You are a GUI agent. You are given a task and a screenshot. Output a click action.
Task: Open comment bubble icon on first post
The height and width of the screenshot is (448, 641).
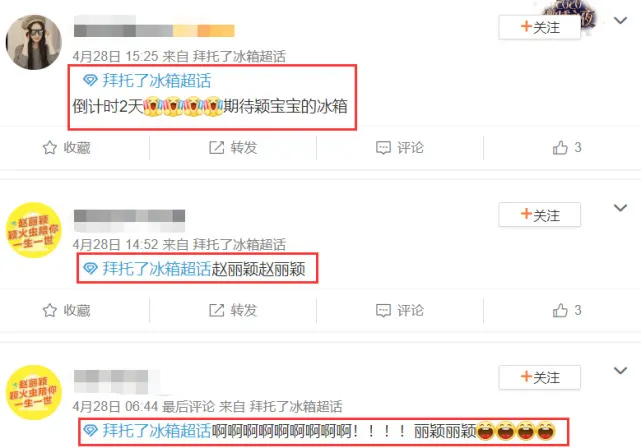(x=383, y=148)
